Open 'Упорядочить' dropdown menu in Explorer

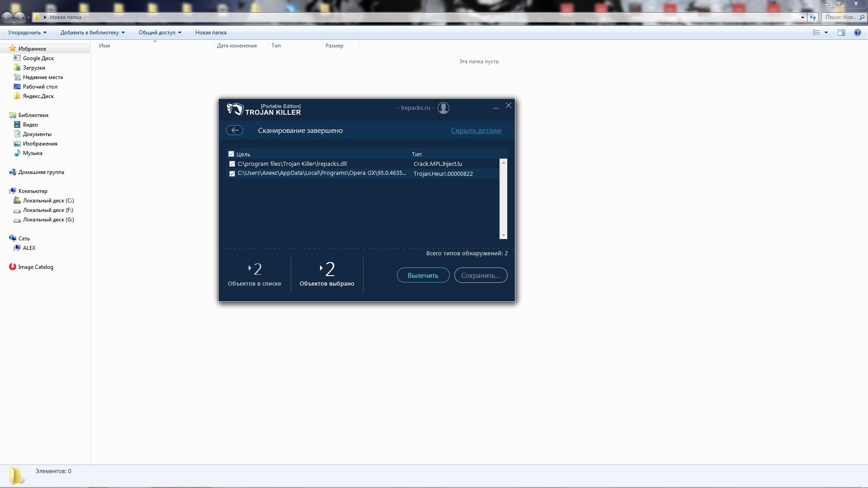(27, 33)
